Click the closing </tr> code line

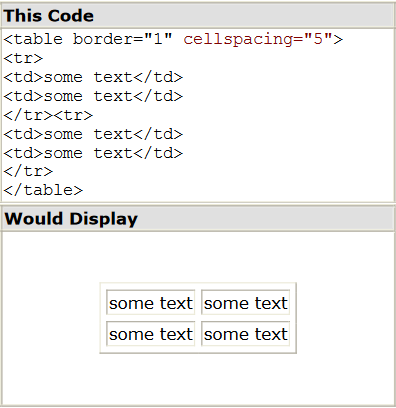pos(28,171)
